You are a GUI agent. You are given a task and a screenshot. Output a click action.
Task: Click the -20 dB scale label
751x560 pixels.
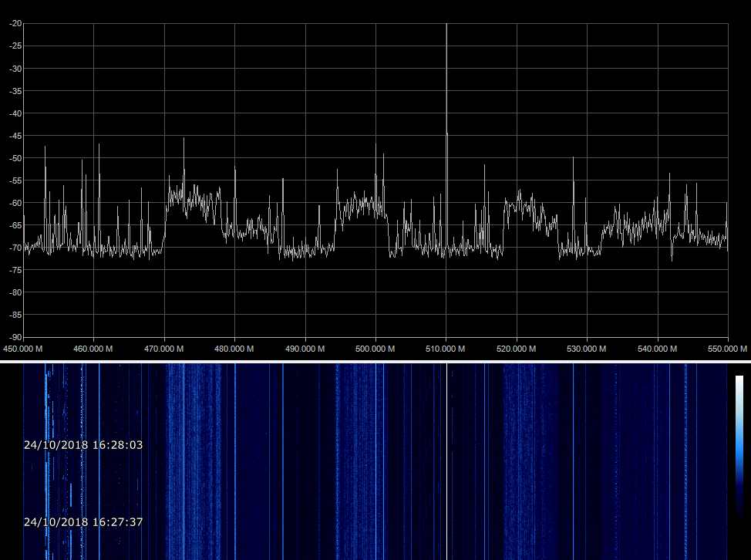(15, 23)
